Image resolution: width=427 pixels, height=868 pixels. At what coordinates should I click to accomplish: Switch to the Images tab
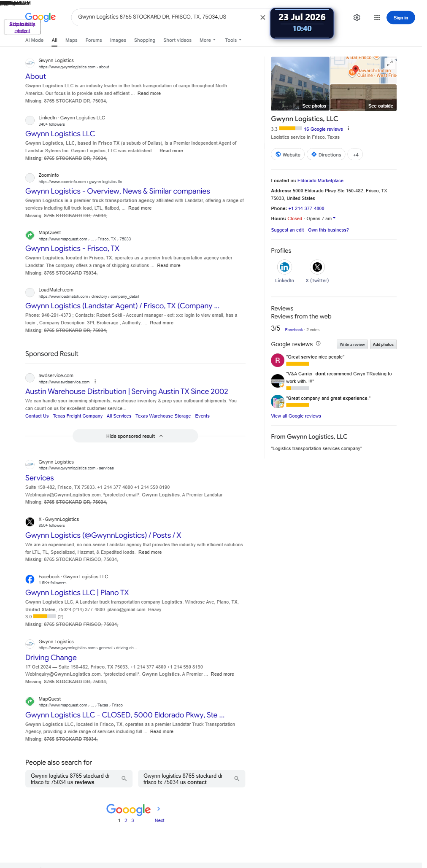tap(118, 40)
